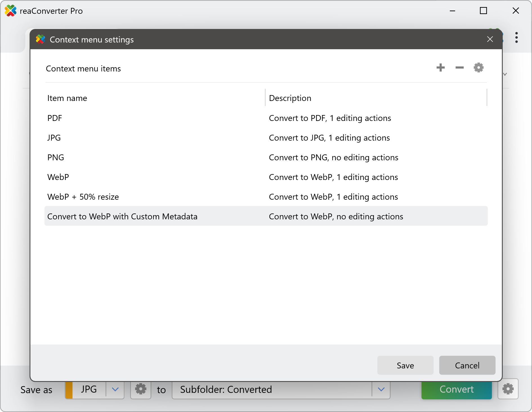The image size is (532, 412).
Task: Select the PDF context menu item
Action: point(55,118)
